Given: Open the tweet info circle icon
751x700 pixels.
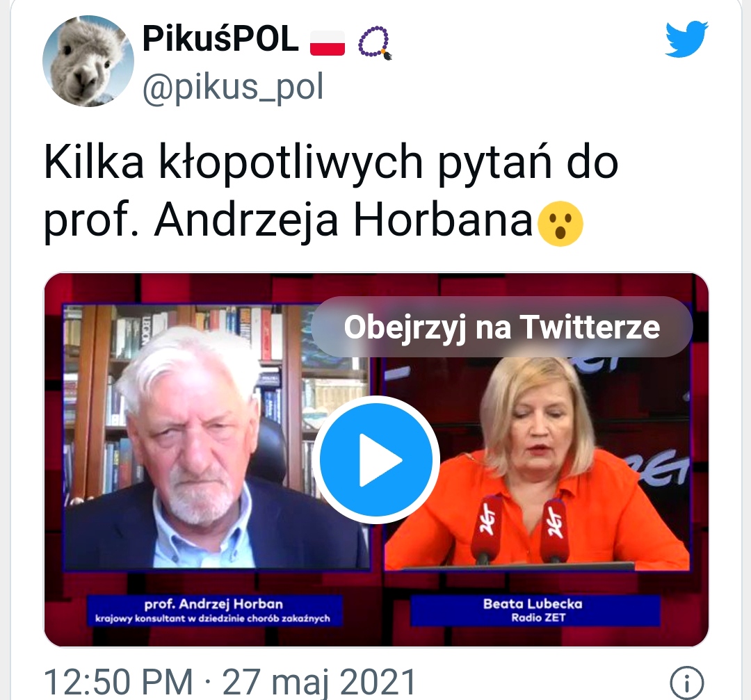Looking at the screenshot, I should tap(687, 683).
